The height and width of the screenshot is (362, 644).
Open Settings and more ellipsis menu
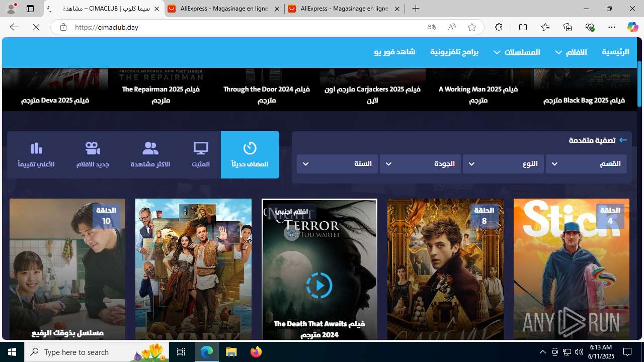612,27
